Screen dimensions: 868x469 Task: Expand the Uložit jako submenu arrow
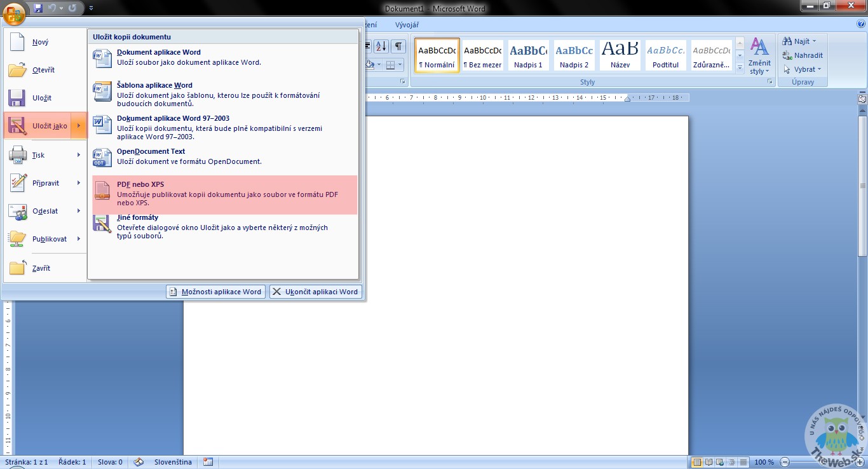click(79, 126)
